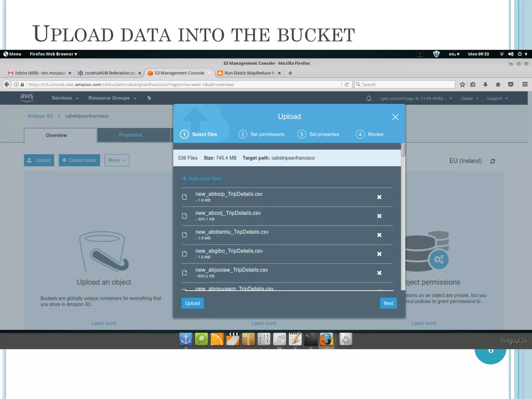Click Next in the Upload dialog

[x=388, y=303]
